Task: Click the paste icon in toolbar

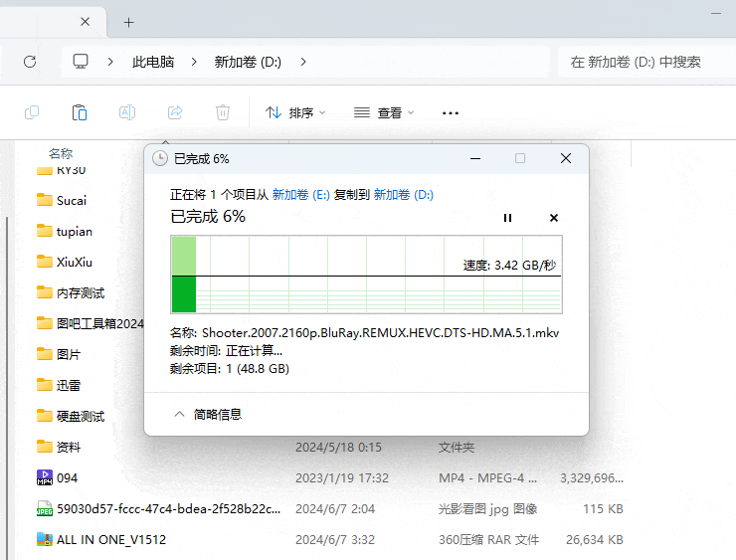Action: pos(80,112)
